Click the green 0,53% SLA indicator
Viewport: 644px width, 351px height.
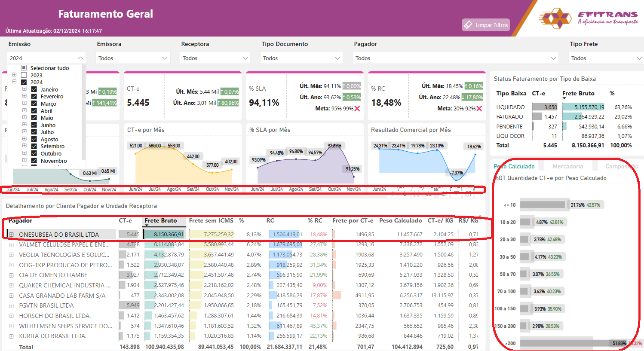[x=352, y=98]
